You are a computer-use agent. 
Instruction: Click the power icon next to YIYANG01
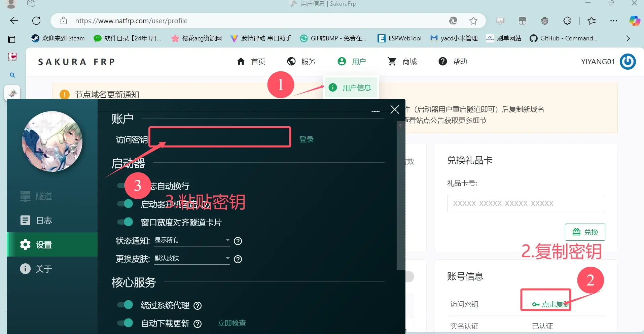(628, 62)
